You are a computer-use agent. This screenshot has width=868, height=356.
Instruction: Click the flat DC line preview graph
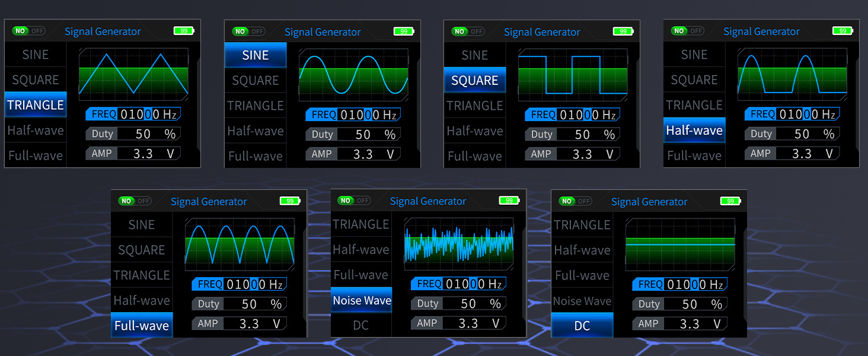[680, 244]
